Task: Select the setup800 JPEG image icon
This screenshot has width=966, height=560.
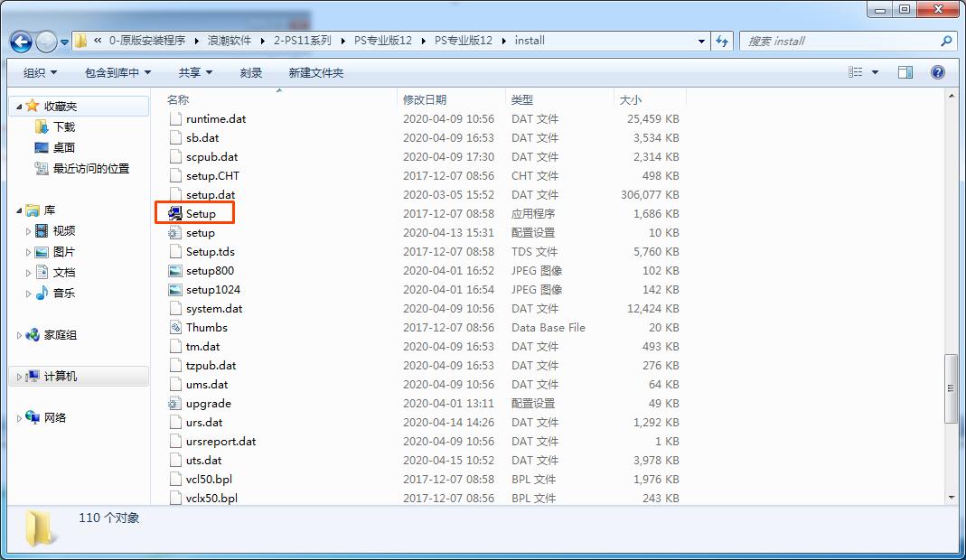Action: pos(175,271)
